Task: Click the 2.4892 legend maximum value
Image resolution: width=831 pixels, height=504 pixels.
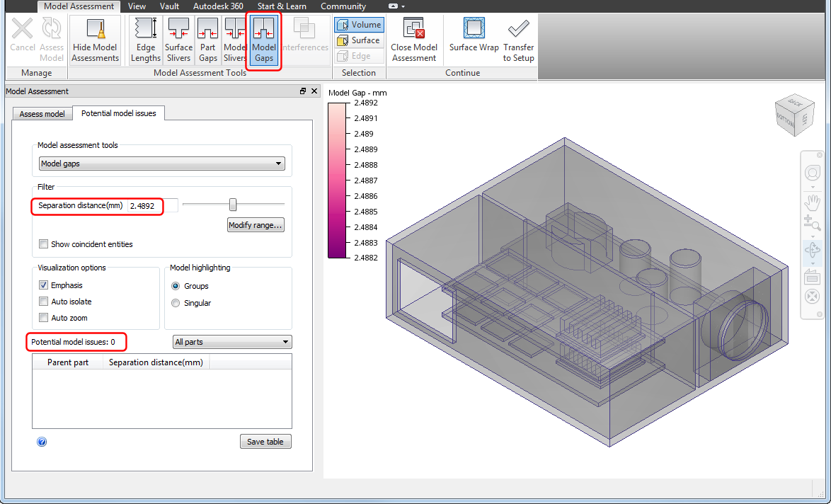Action: (366, 103)
